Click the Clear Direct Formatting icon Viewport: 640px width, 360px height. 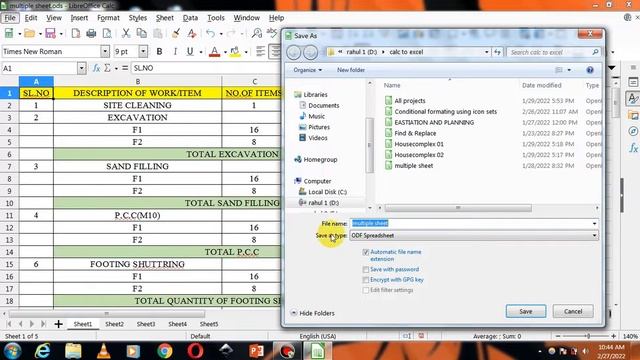(x=191, y=33)
